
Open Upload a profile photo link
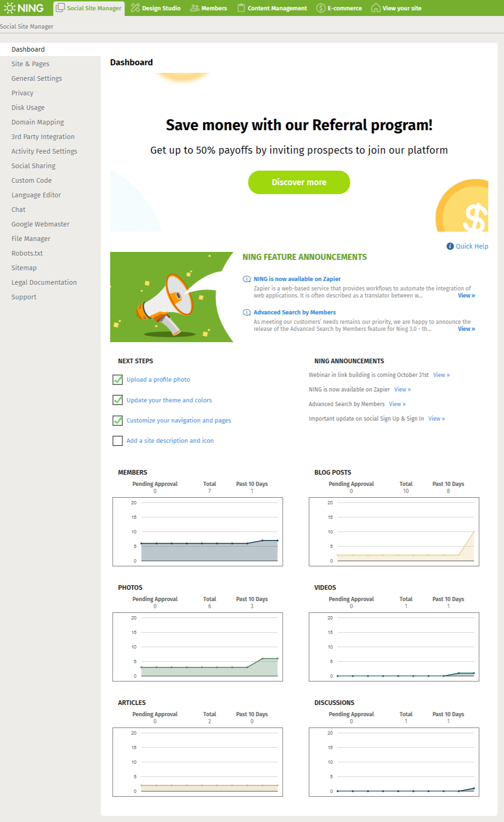pos(158,380)
